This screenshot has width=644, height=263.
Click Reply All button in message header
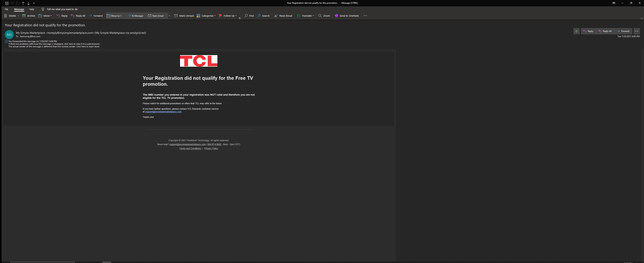pos(605,31)
